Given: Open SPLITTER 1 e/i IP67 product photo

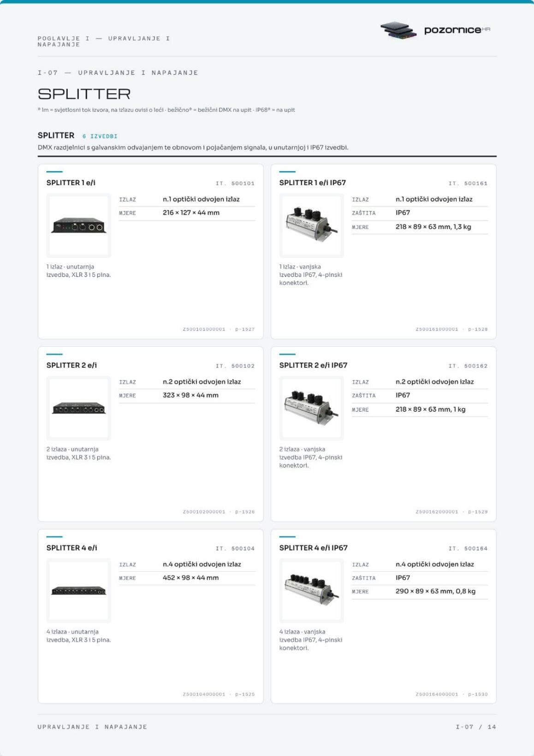Looking at the screenshot, I should 312,225.
